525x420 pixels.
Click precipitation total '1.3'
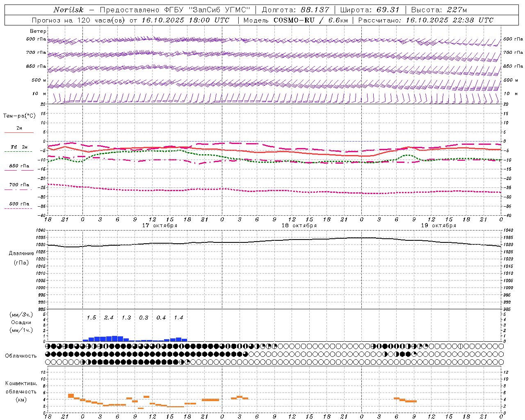tap(126, 317)
